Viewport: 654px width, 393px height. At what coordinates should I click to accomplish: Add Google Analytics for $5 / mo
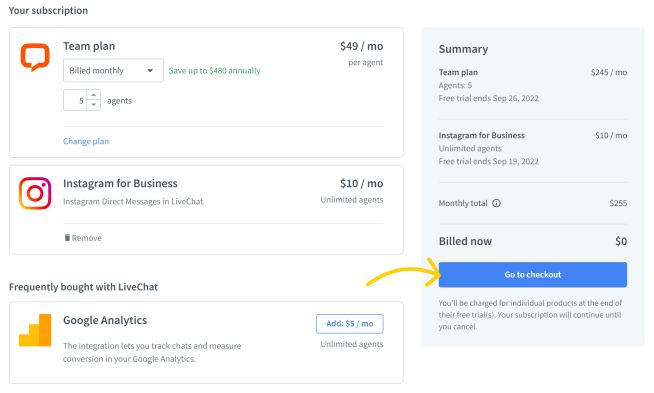pyautogui.click(x=350, y=324)
